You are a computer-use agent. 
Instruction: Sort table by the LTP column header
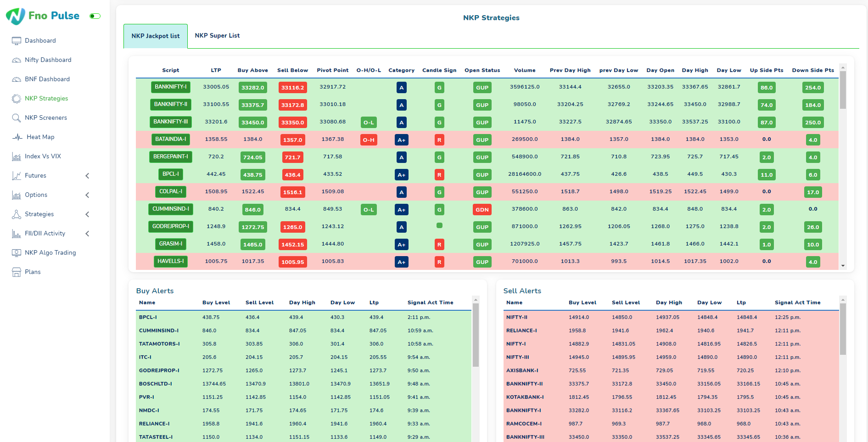click(x=216, y=70)
